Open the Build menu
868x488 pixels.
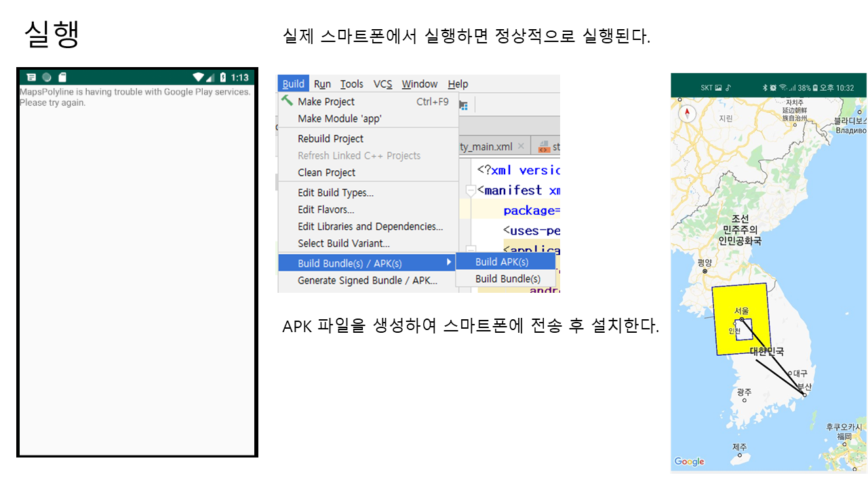pos(293,84)
